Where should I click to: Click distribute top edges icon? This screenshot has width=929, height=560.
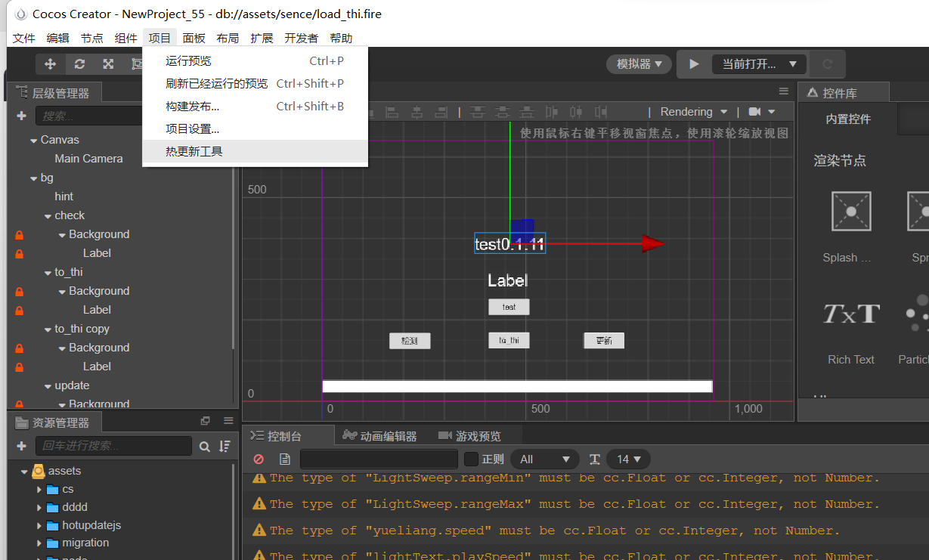[478, 112]
